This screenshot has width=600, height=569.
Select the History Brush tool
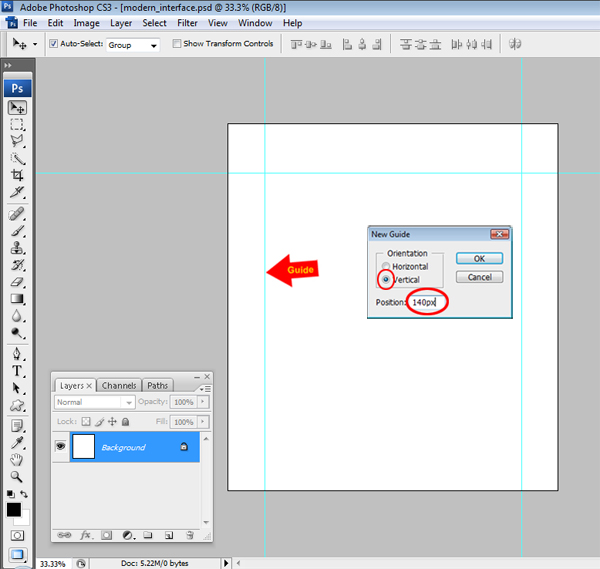[17, 265]
